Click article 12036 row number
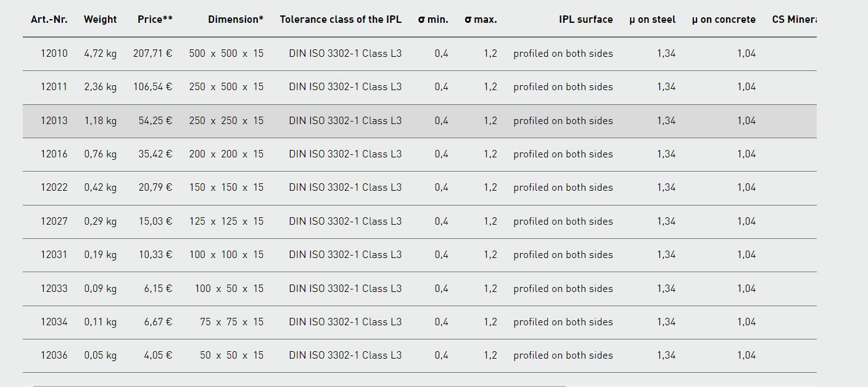This screenshot has width=868, height=387. [54, 356]
